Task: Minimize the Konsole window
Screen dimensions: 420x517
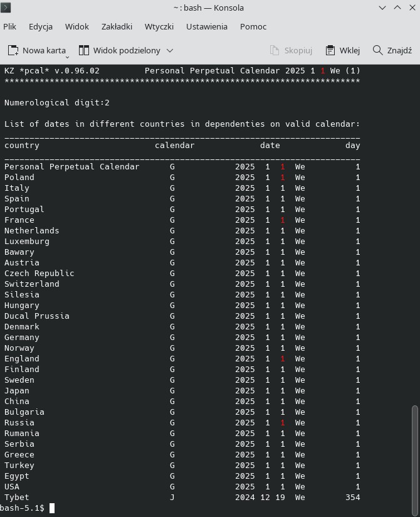Action: [383, 8]
